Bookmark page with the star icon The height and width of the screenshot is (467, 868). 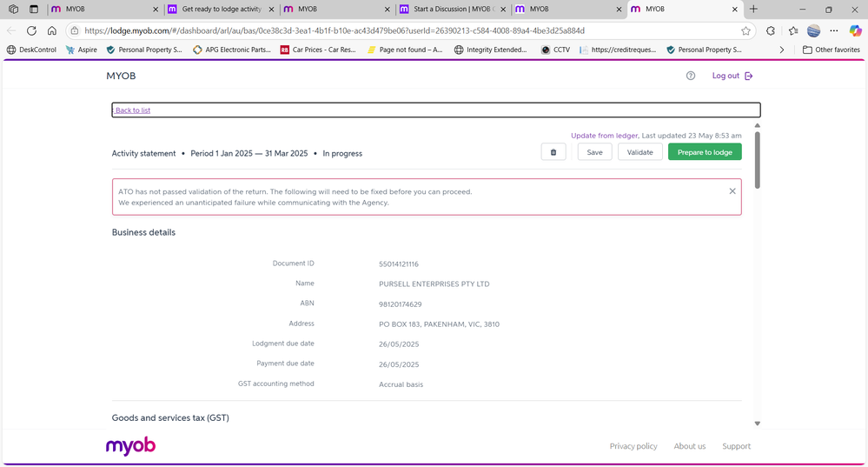coord(745,30)
